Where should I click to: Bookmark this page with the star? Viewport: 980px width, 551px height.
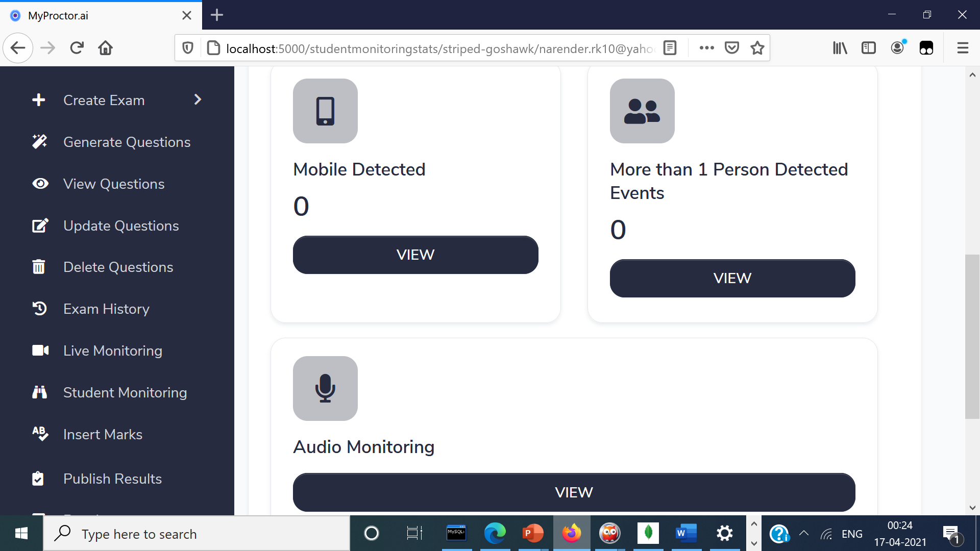(757, 48)
